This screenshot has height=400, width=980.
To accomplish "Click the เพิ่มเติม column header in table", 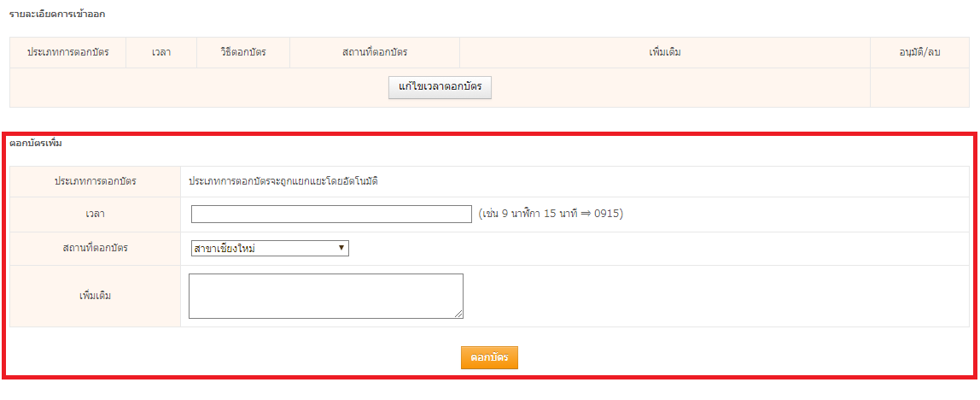I will pos(664,53).
